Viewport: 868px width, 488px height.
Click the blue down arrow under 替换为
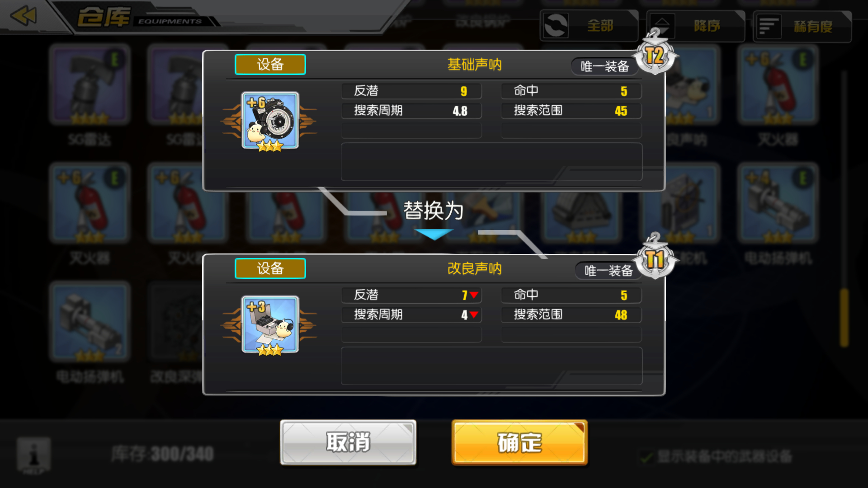pyautogui.click(x=434, y=234)
